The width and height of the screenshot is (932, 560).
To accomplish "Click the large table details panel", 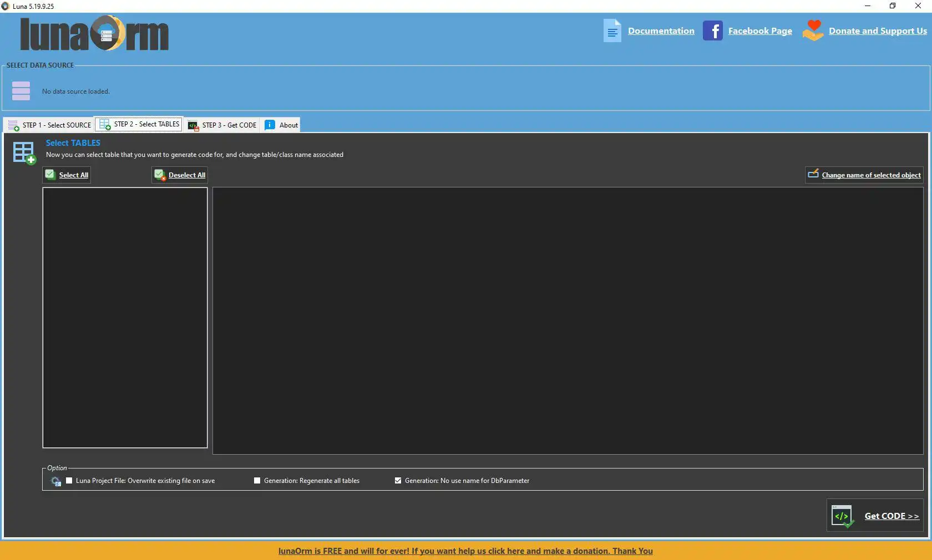I will tap(568, 320).
